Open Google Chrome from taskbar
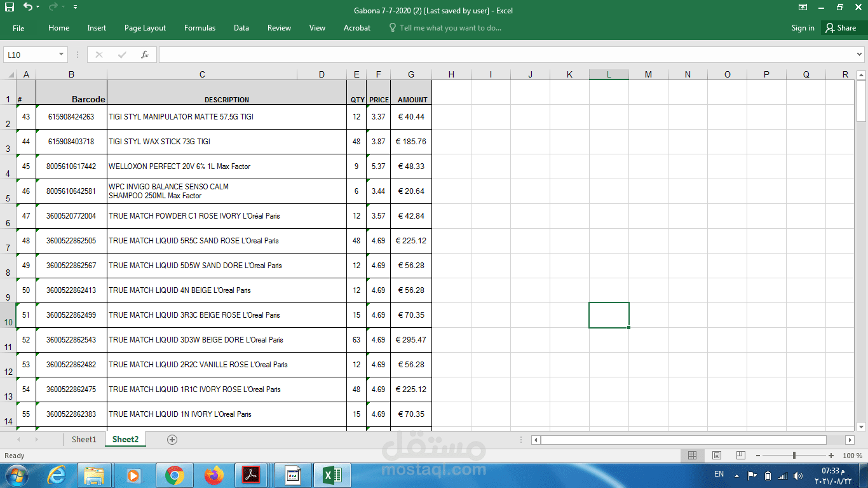The image size is (868, 488). click(175, 475)
